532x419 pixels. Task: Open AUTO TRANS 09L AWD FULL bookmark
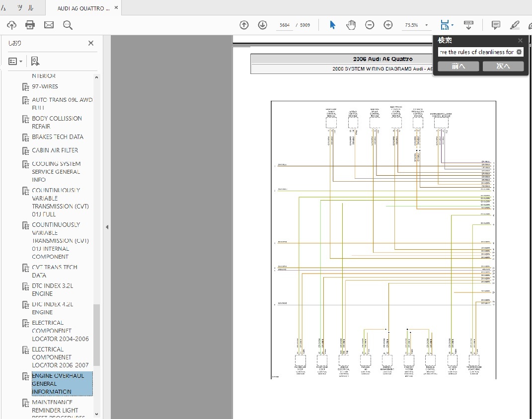[x=62, y=104]
